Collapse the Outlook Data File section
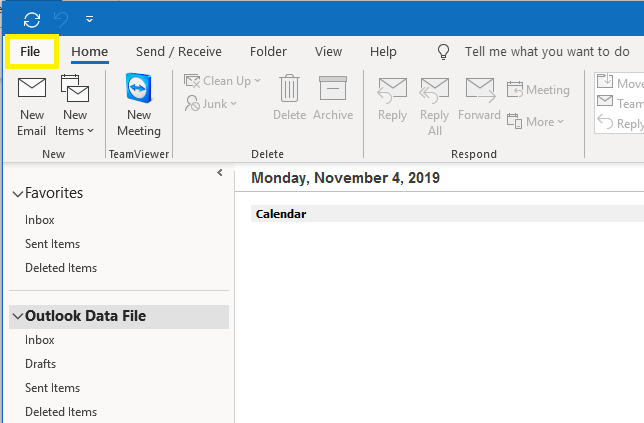The image size is (644, 423). pyautogui.click(x=17, y=316)
